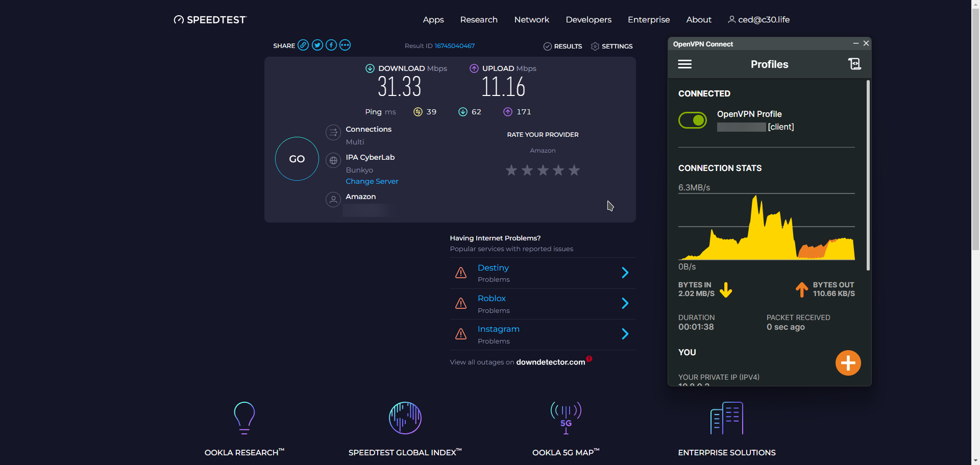Copy the share link icon

303,45
